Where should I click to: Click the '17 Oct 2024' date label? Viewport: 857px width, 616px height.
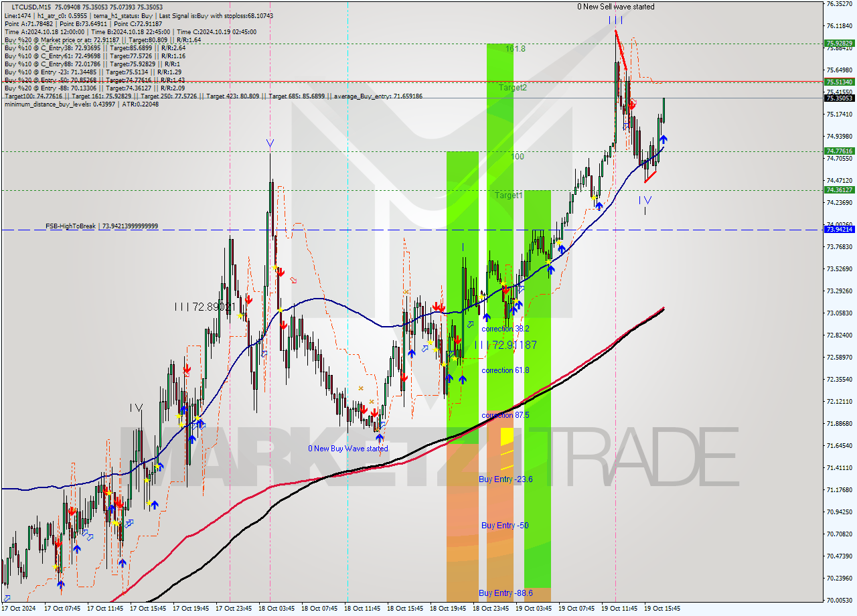point(20,609)
